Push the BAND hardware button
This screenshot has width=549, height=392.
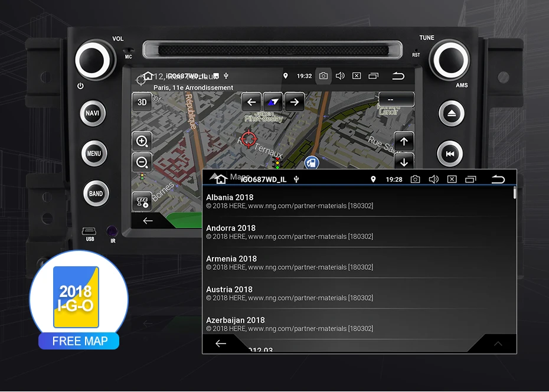96,194
